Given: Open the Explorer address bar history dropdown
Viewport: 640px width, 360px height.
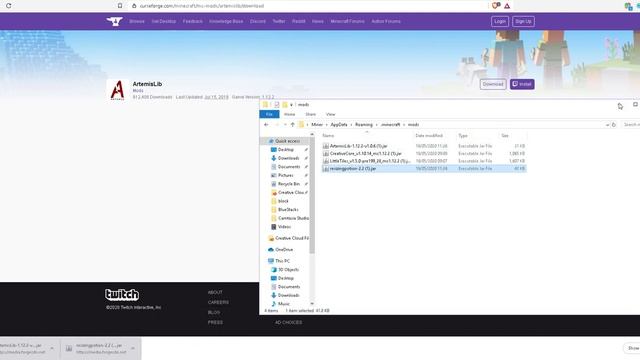Looking at the screenshot, I should click(607, 125).
